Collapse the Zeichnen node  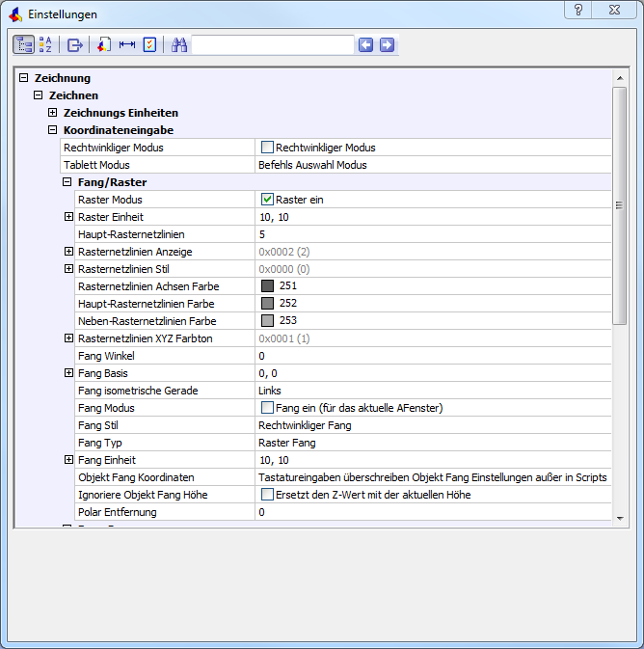click(38, 95)
